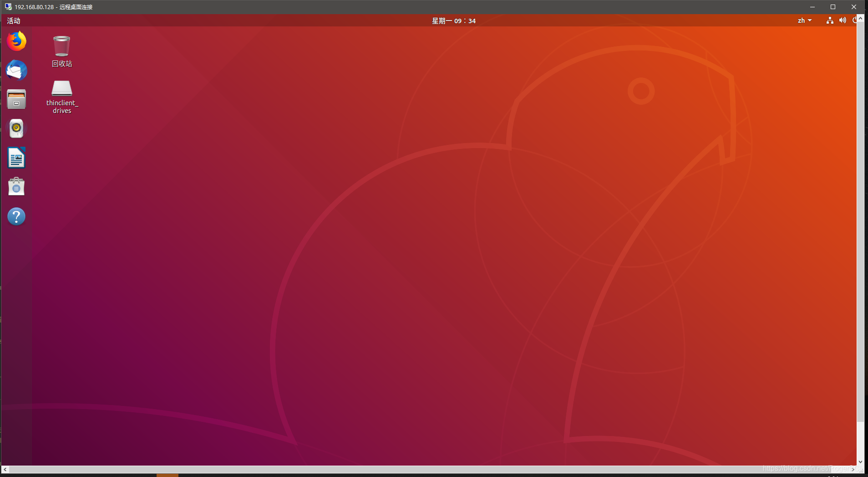Click the vertical scrollbar up arrow
Viewport: 868px width, 477px height.
860,18
